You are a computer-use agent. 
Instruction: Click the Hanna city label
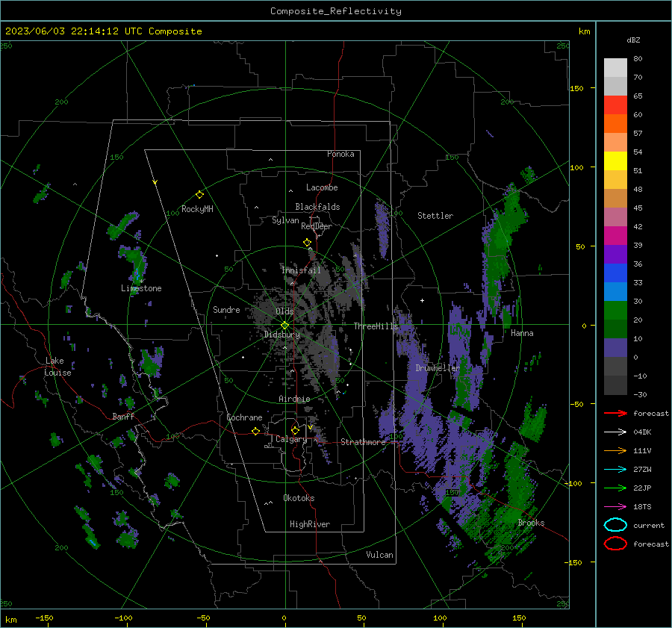pos(522,333)
